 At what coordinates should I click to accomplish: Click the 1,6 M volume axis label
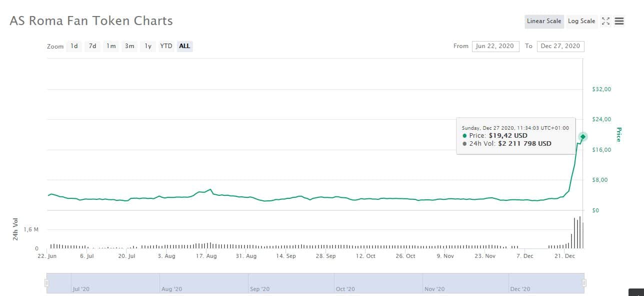point(31,229)
